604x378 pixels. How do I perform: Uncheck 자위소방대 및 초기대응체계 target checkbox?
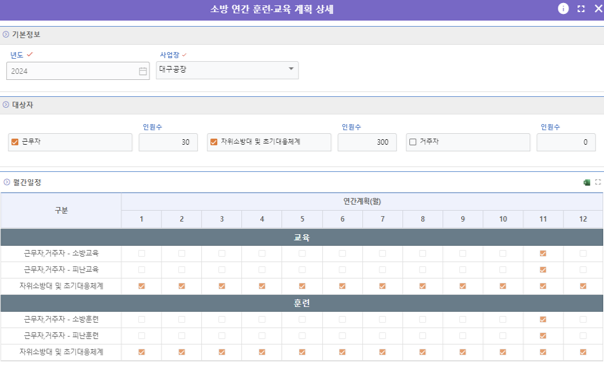point(214,142)
